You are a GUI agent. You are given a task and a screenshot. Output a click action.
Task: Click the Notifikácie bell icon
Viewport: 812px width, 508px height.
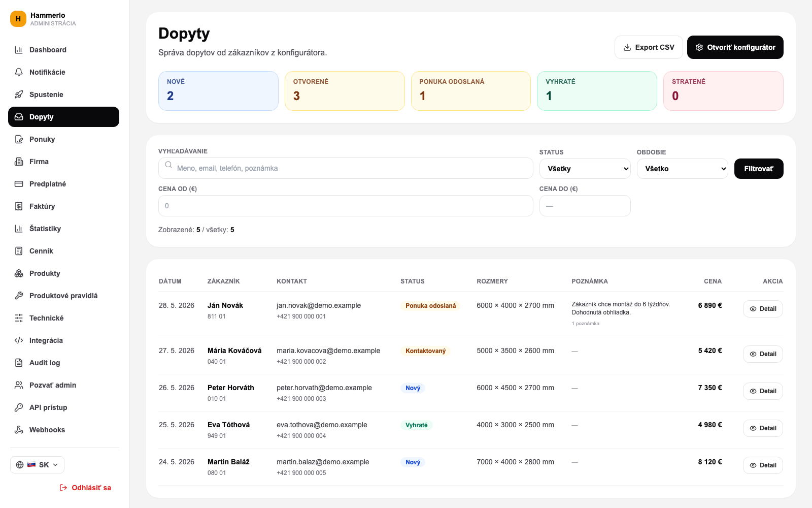coord(19,72)
